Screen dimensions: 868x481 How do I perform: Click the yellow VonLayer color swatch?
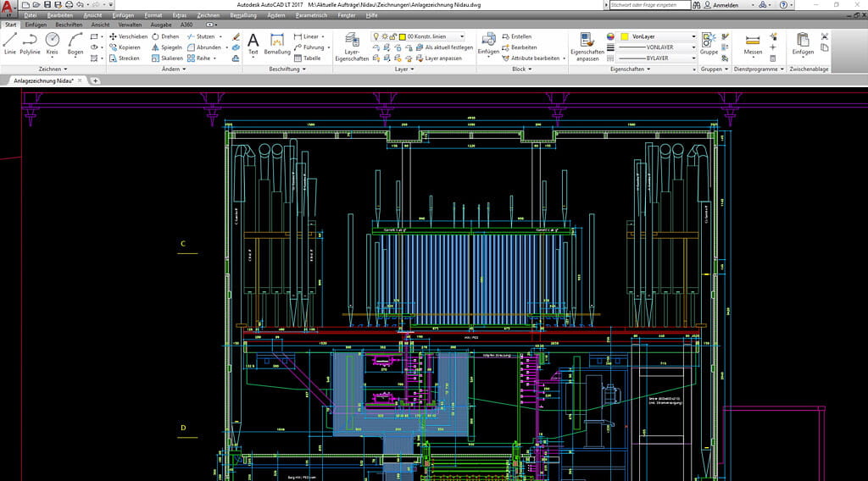click(x=624, y=37)
